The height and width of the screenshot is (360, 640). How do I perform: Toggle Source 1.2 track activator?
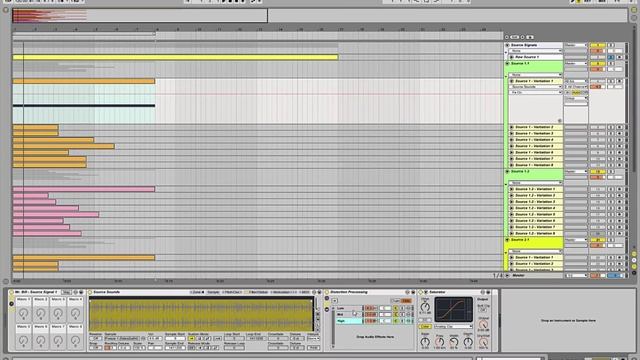[x=597, y=172]
